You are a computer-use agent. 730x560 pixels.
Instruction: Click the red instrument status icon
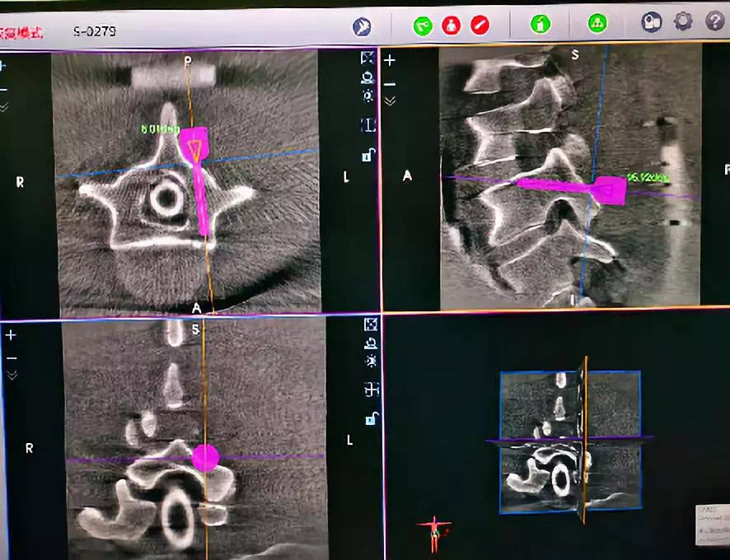pos(480,26)
